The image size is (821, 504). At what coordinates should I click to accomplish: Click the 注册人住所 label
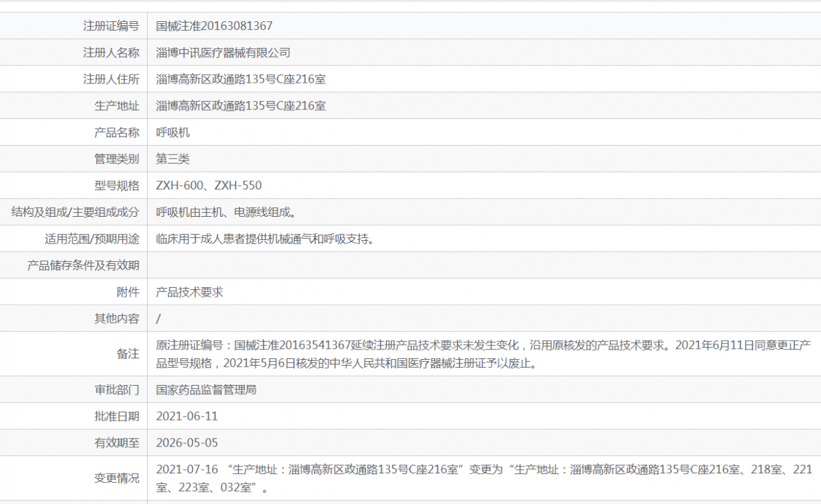(112, 79)
